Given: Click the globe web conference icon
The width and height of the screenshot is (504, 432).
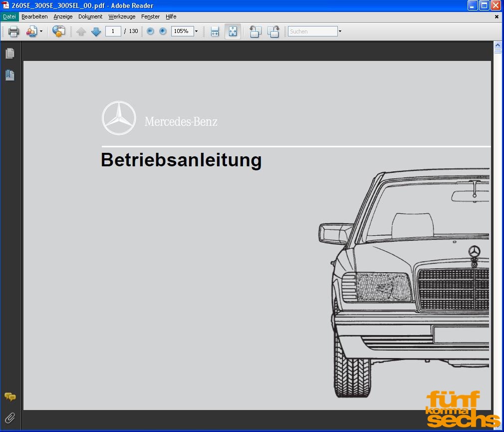Looking at the screenshot, I should 59,31.
